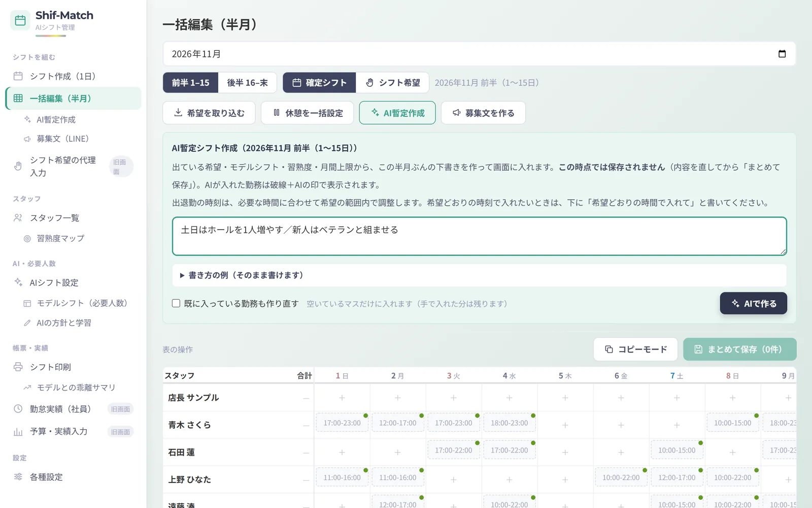
Task: Open 石田 蓮 10:00-15:00 shift on day 7
Action: pyautogui.click(x=677, y=450)
